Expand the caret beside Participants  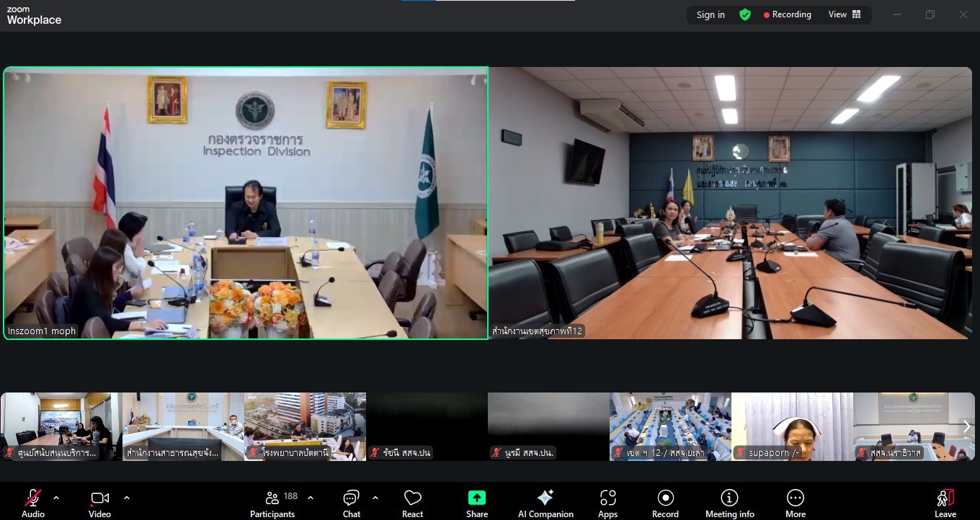[x=311, y=498]
